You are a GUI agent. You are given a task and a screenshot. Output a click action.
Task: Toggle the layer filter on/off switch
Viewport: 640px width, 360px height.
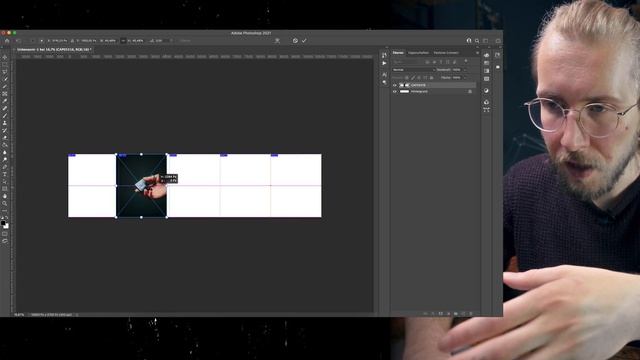pos(466,62)
